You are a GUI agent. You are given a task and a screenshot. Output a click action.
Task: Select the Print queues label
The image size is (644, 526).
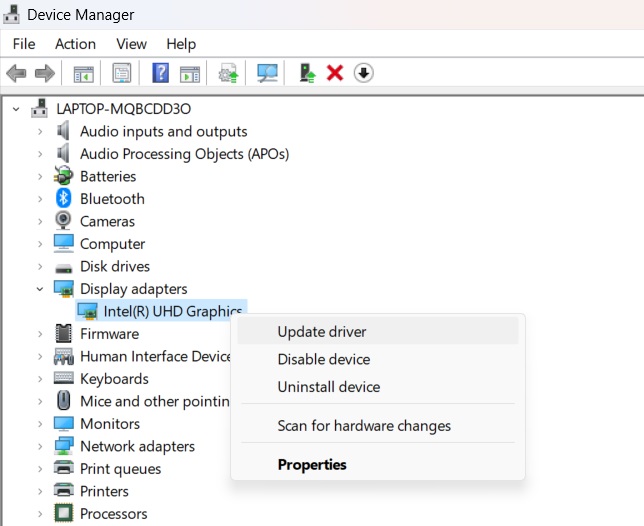121,469
